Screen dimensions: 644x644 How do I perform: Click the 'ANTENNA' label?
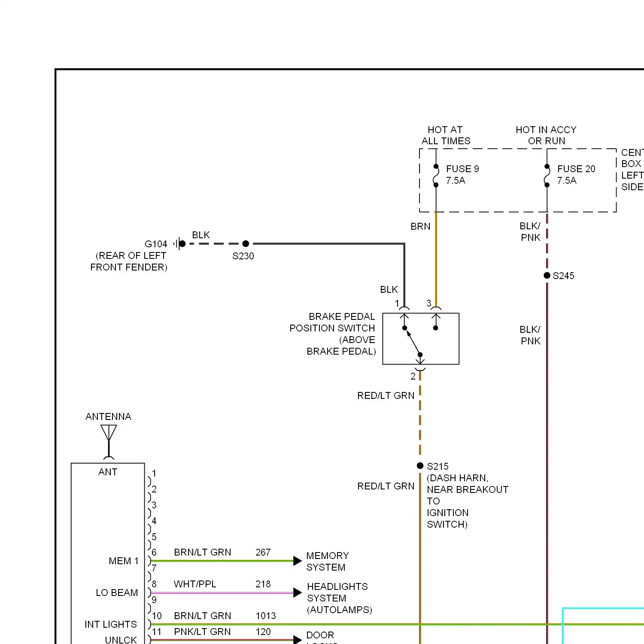pyautogui.click(x=108, y=416)
